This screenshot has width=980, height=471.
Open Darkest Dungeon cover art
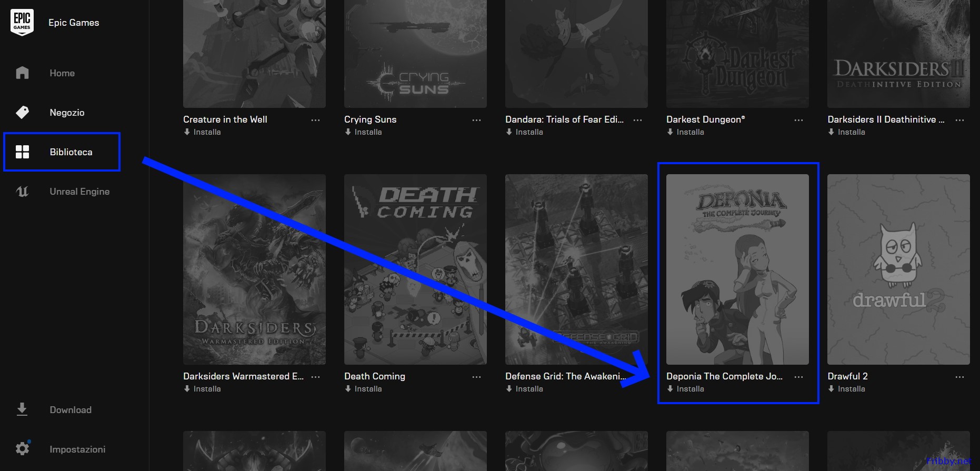[x=737, y=54]
